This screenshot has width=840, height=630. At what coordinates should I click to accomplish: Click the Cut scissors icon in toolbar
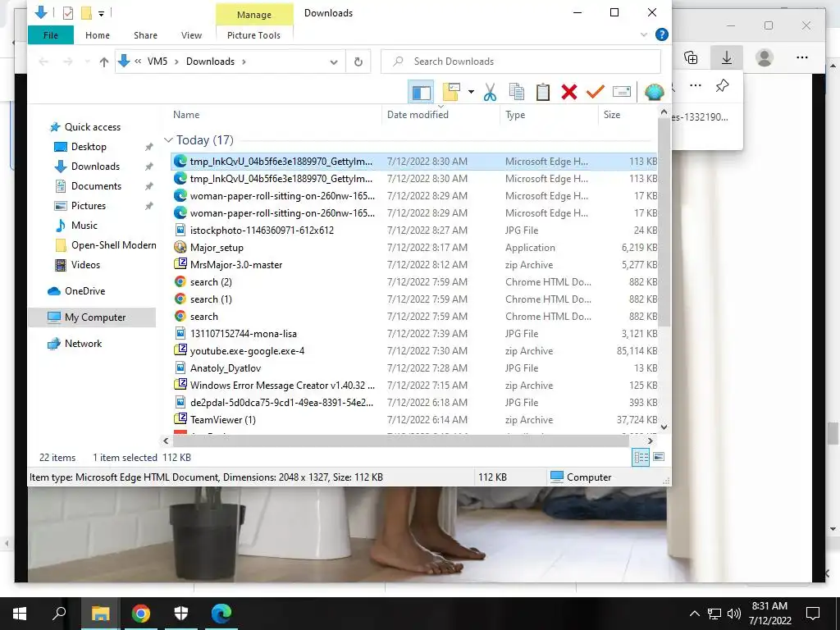[490, 92]
